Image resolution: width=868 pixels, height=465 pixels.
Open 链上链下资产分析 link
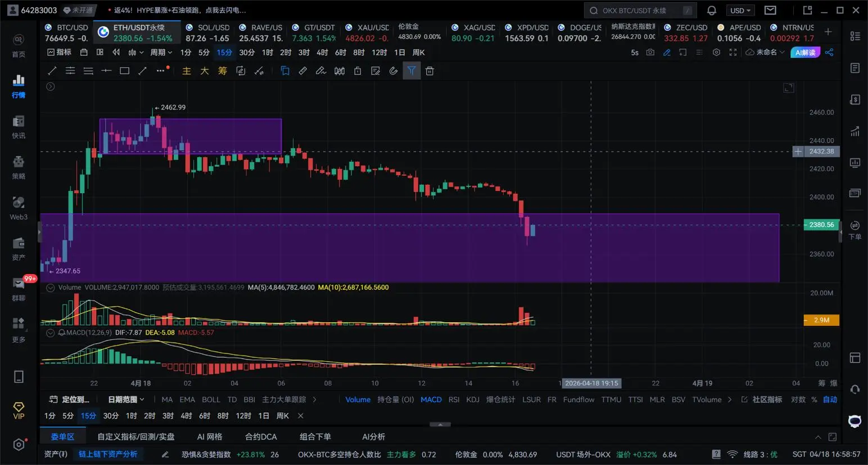coord(108,454)
